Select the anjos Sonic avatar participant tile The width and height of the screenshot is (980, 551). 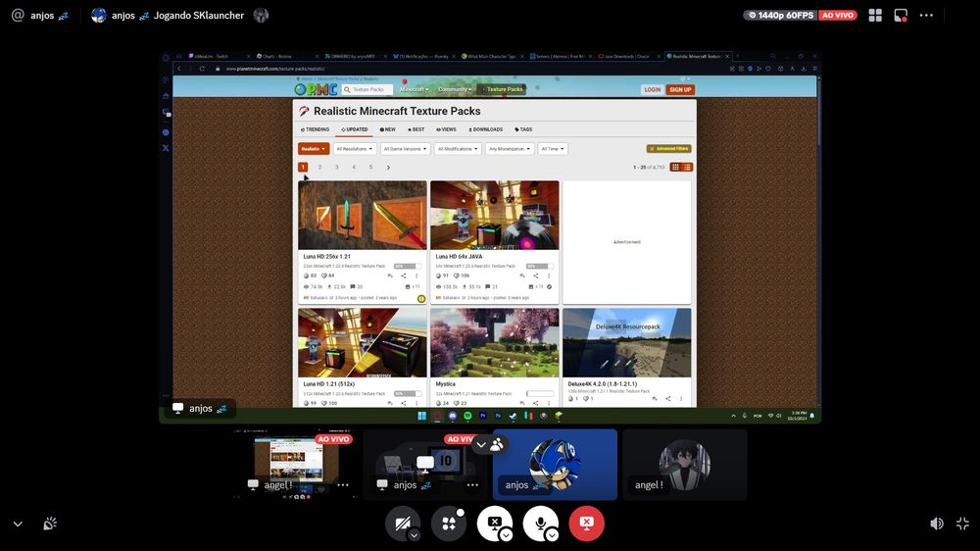click(555, 464)
